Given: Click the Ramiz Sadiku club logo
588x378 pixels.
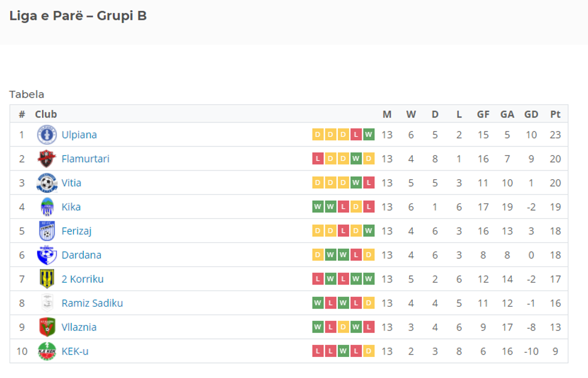Looking at the screenshot, I should pyautogui.click(x=47, y=303).
